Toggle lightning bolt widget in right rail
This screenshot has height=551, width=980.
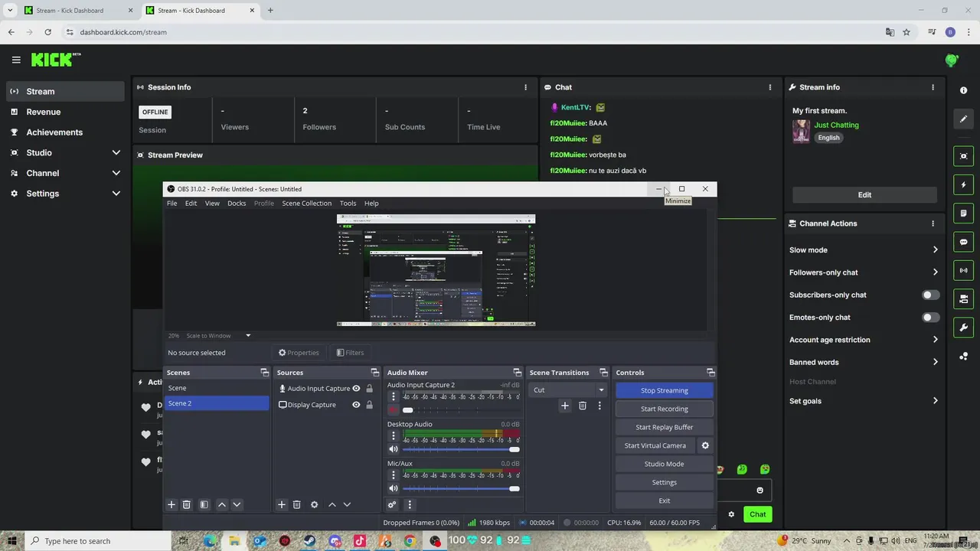963,184
